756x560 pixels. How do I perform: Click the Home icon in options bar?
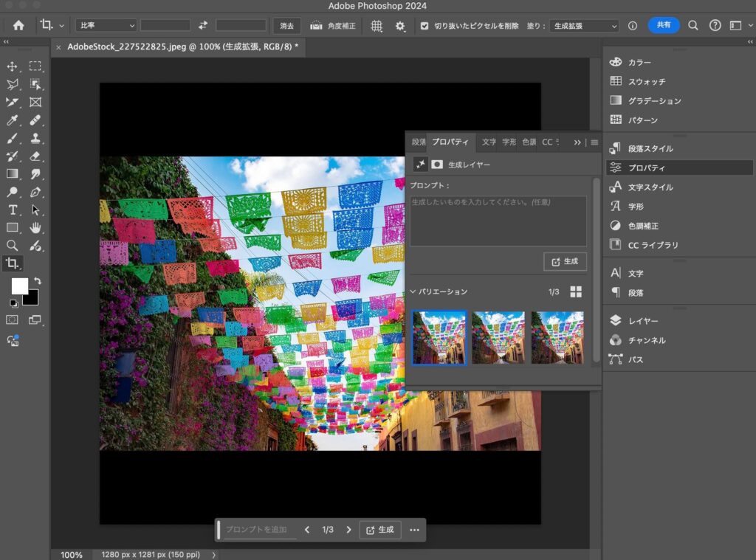click(18, 25)
